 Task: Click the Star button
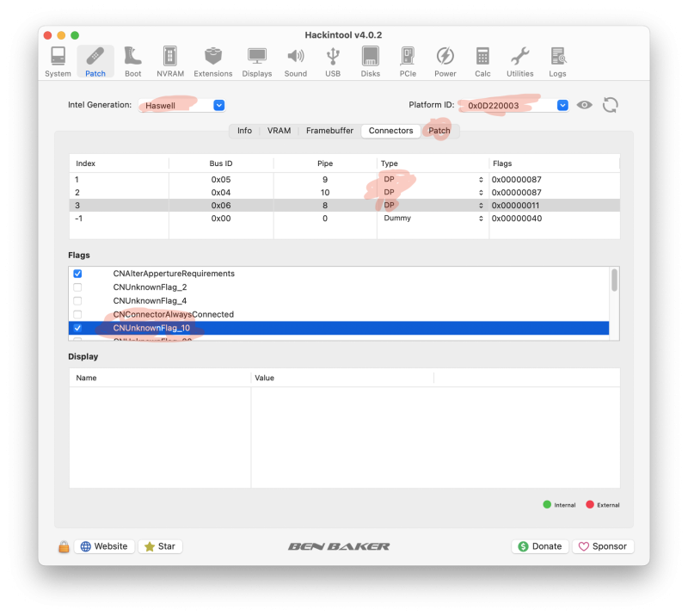[x=160, y=546]
